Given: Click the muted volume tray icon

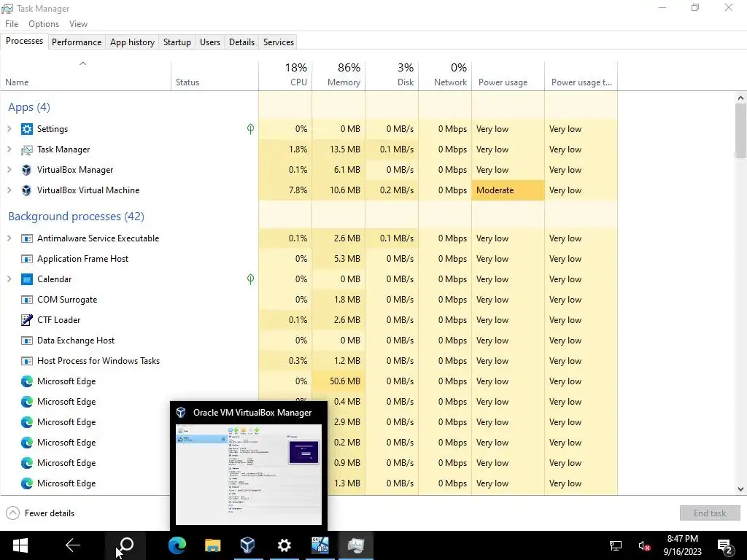Looking at the screenshot, I should (x=644, y=545).
